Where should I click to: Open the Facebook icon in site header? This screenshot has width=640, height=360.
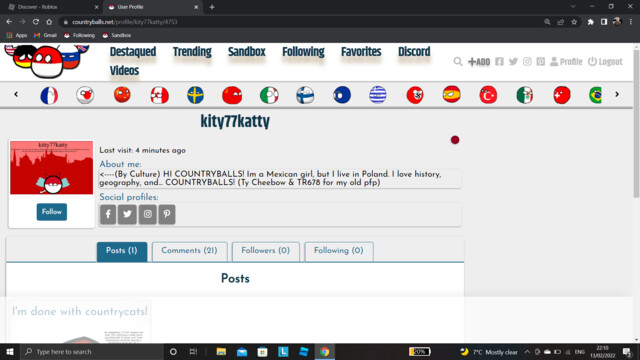click(499, 62)
